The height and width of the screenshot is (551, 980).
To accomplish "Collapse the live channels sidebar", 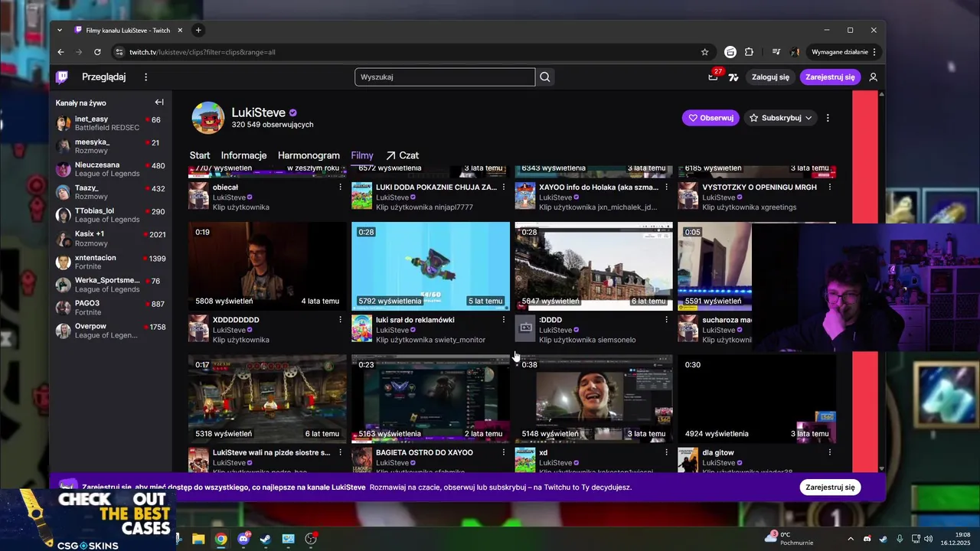I will [159, 102].
